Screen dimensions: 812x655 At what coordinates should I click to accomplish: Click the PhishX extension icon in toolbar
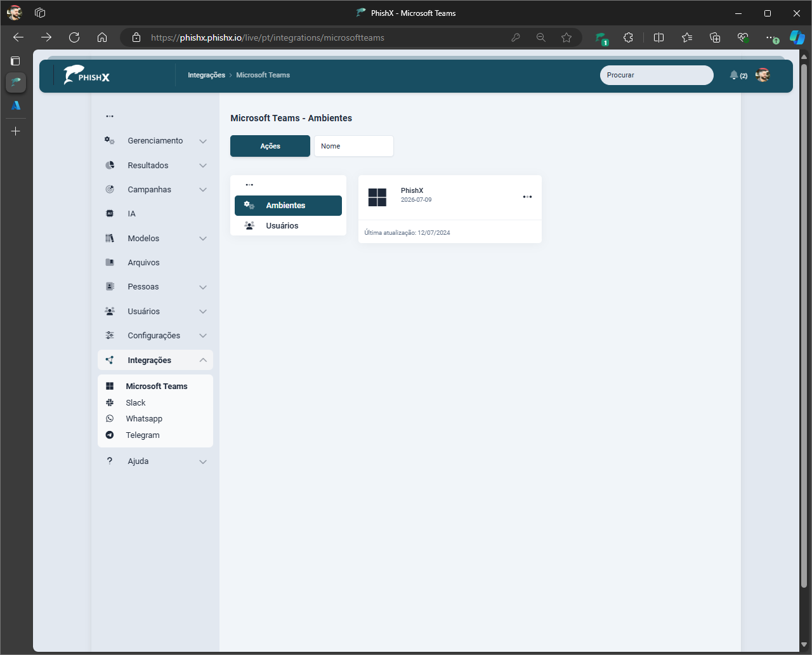tap(601, 38)
